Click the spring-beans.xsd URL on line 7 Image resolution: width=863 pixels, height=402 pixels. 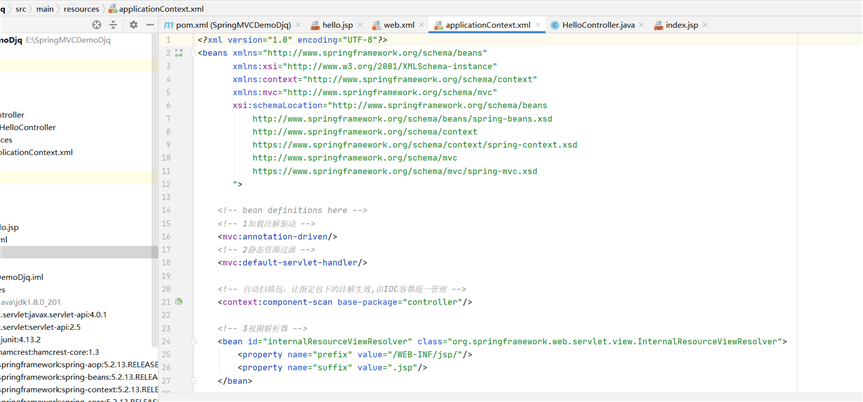(402, 119)
